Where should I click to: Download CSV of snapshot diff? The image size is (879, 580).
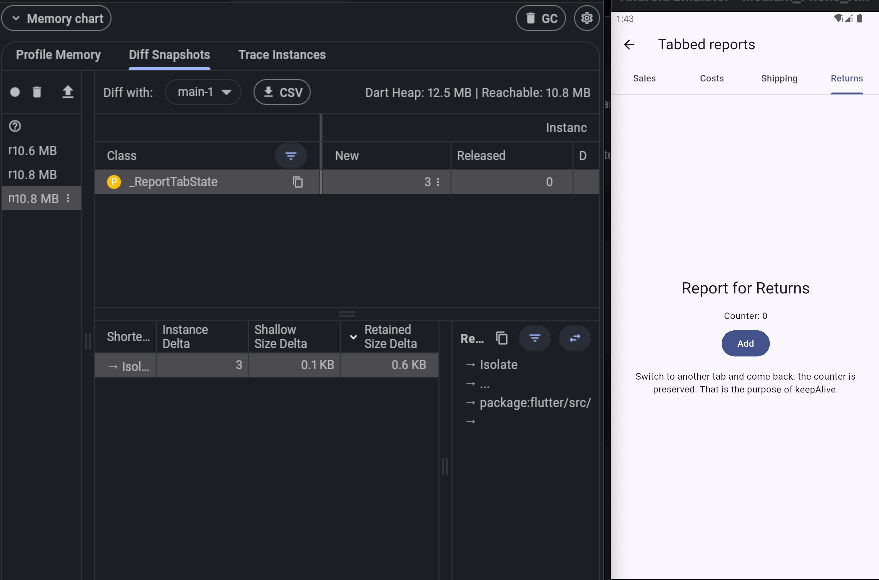pos(283,92)
